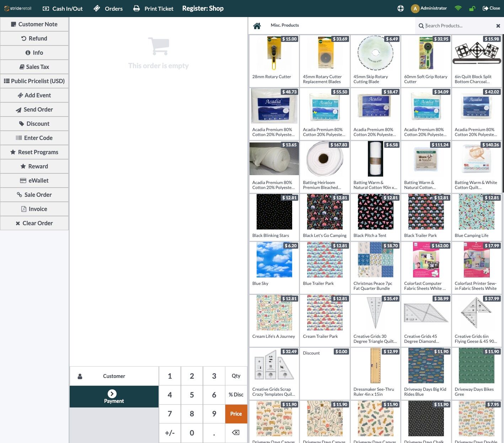Switch numpad to Qty mode
Image resolution: width=504 pixels, height=443 pixels.
pyautogui.click(x=236, y=376)
